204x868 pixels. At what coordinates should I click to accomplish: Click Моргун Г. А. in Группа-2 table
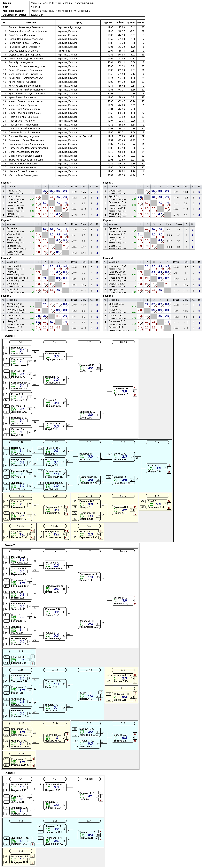pos(115,191)
